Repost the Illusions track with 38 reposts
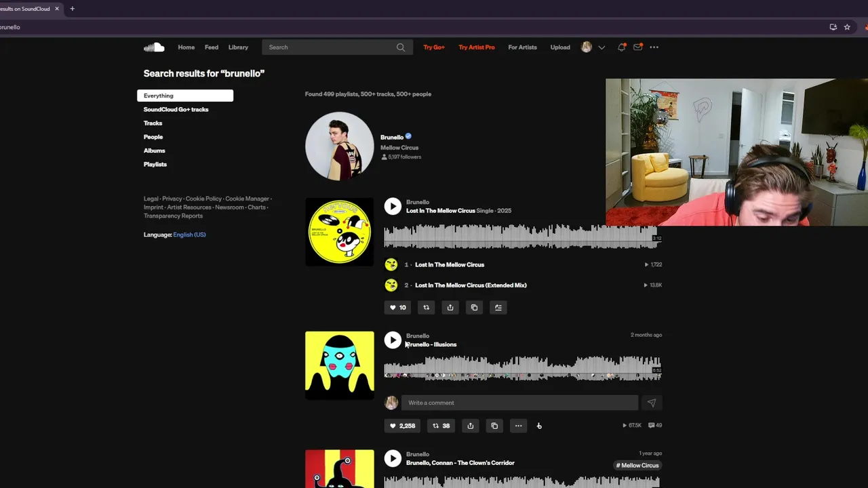The image size is (868, 488). [x=441, y=426]
